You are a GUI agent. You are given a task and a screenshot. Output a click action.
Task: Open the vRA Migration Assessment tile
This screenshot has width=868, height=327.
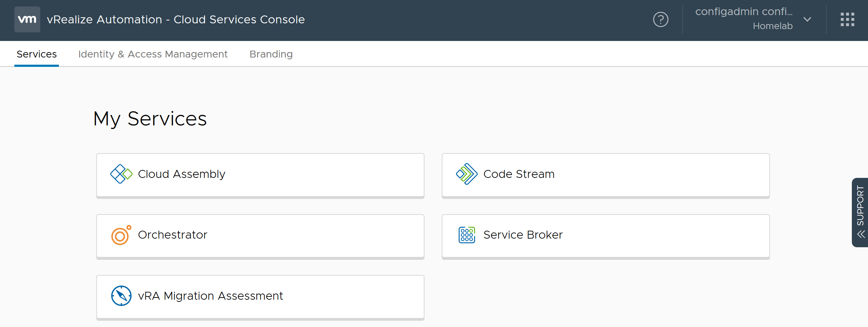click(260, 298)
